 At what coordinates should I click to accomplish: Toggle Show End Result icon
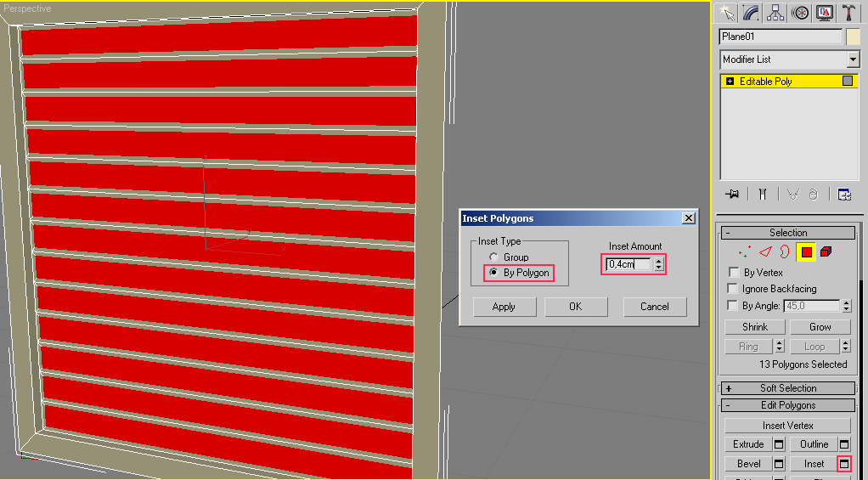763,194
